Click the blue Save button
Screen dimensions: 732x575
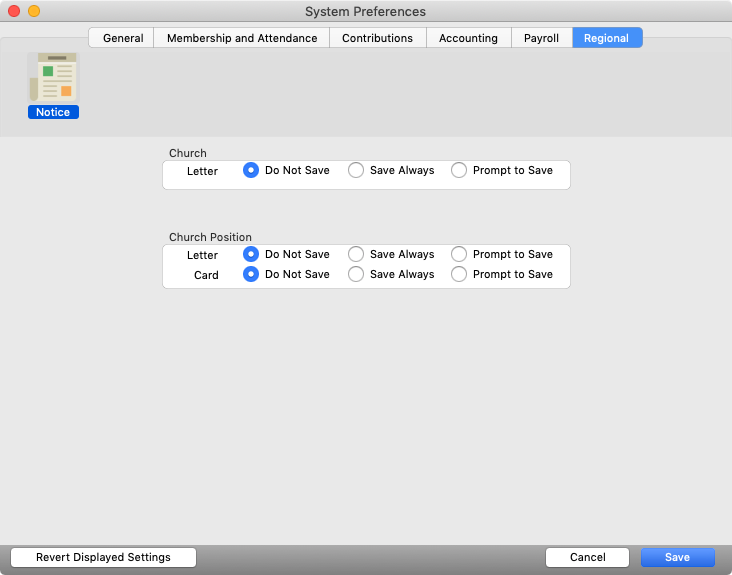[x=677, y=558]
